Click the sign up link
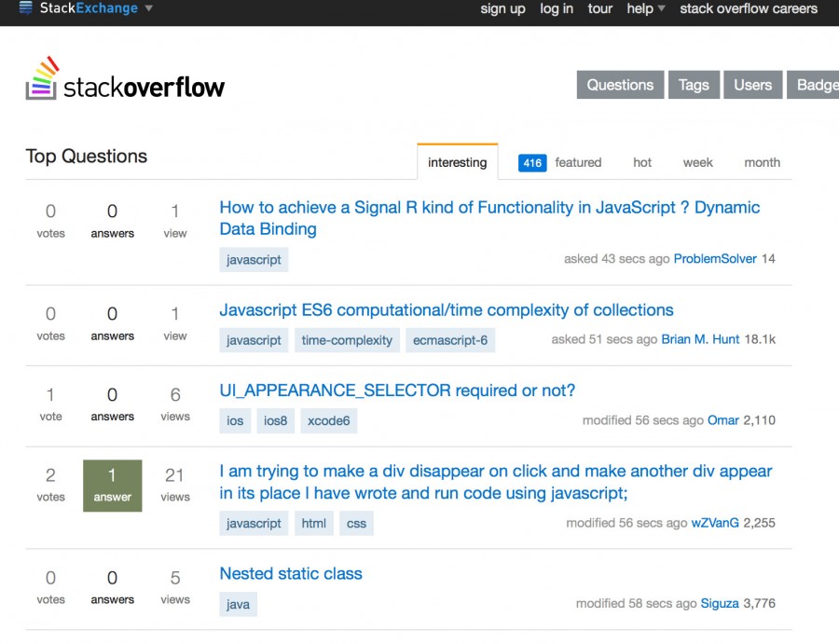Viewport: 839px width, 644px height. 502,8
